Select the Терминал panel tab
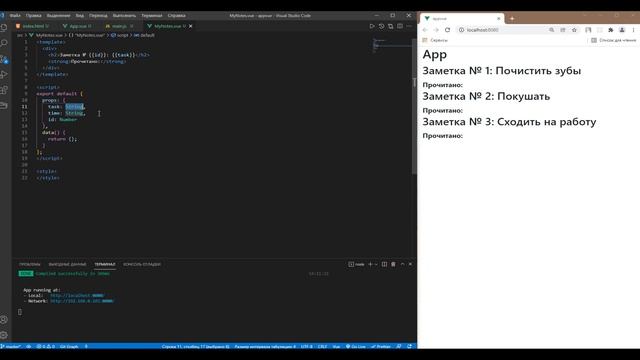The height and width of the screenshot is (360, 640). pyautogui.click(x=104, y=264)
